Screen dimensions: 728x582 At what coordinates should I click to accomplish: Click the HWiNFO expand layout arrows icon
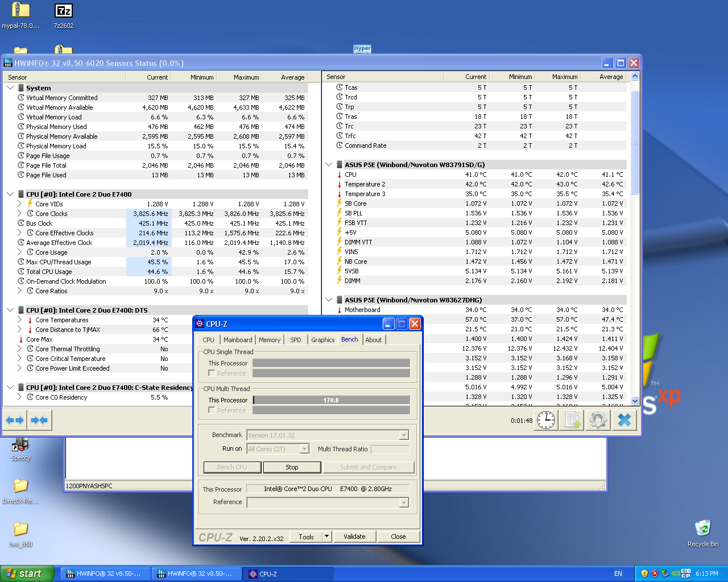tap(14, 421)
